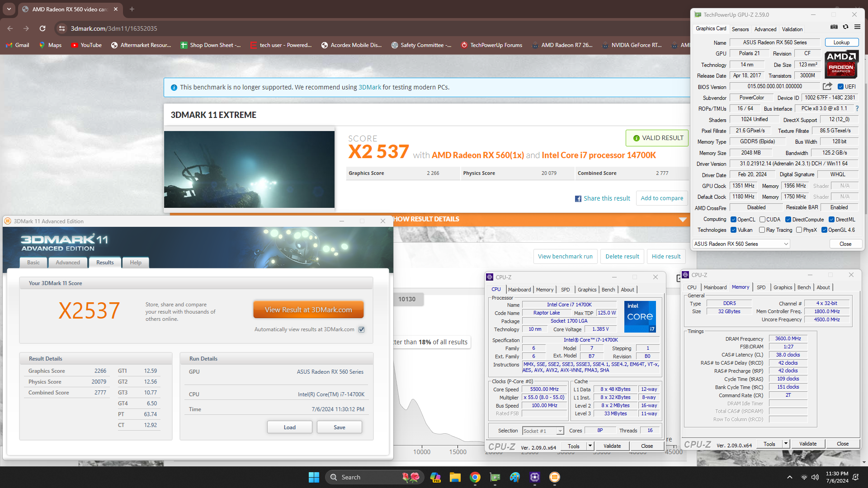
Task: Open the Tools dropdown arrow in right CPU-Z
Action: coord(786,444)
